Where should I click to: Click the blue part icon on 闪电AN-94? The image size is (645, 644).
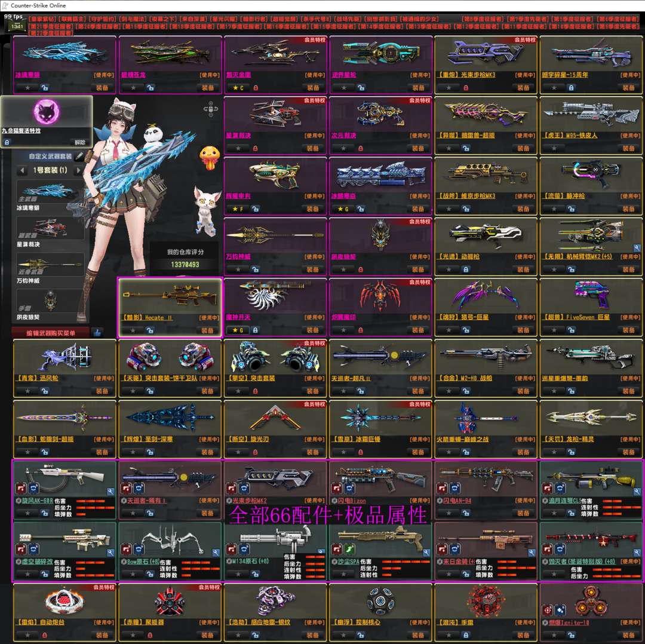click(454, 489)
